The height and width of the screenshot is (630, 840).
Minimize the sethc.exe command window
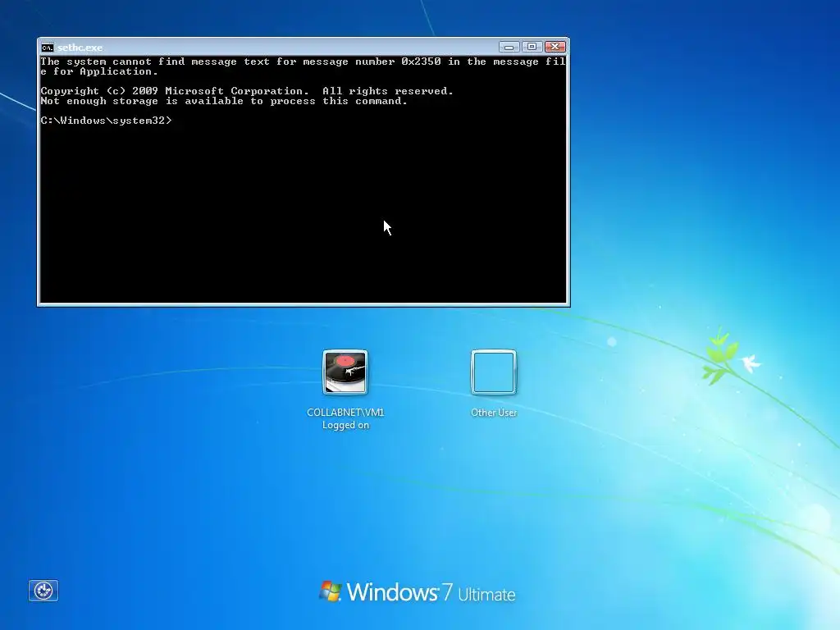(x=509, y=47)
